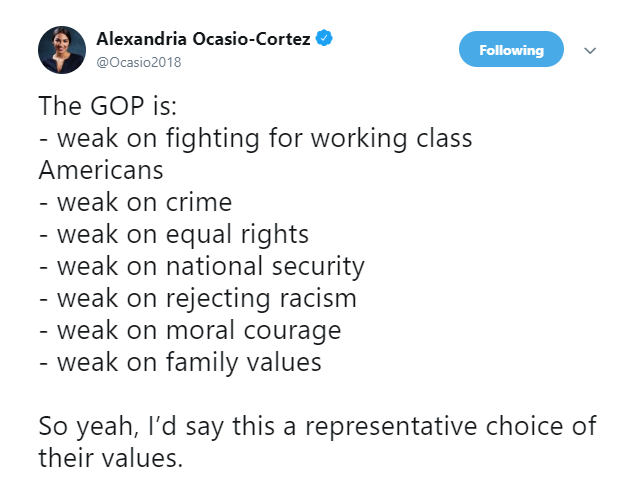Open the Alexandria Ocasio-Cortez display name link

click(x=204, y=39)
